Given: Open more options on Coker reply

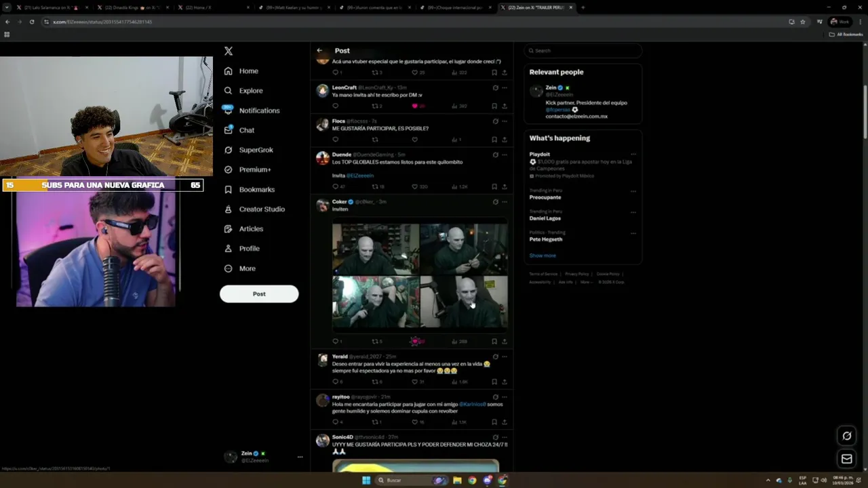Looking at the screenshot, I should tap(504, 201).
